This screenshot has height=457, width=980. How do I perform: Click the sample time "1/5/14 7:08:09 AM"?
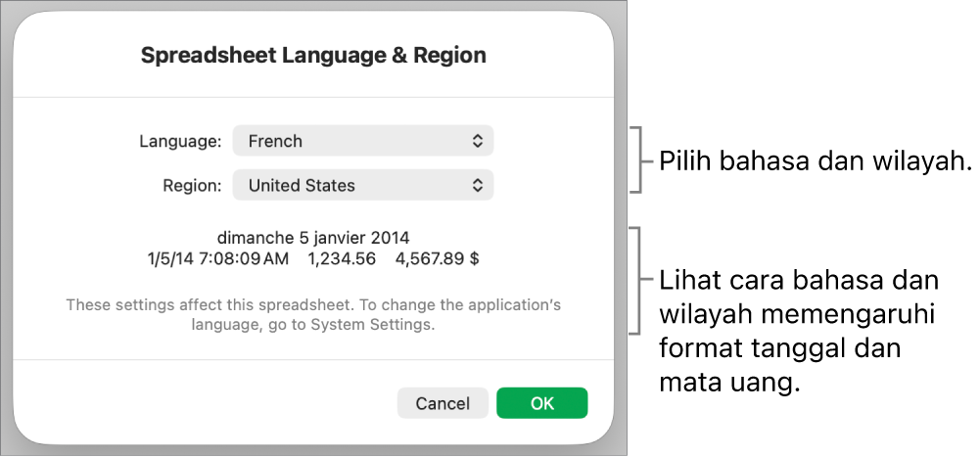218,259
